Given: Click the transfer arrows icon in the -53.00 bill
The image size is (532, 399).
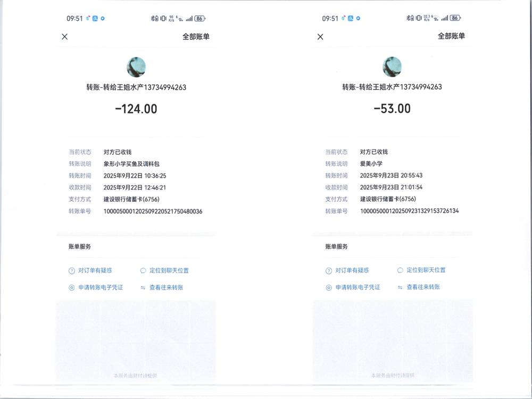Looking at the screenshot, I should [x=400, y=287].
